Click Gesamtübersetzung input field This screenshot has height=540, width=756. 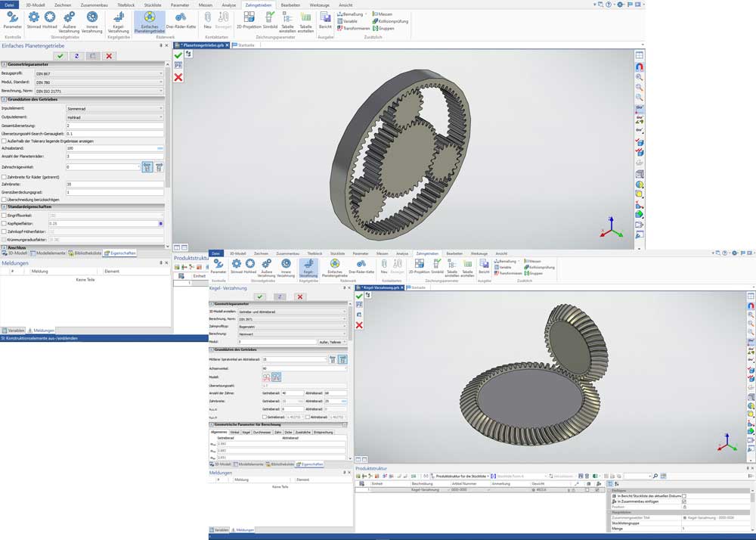[115, 126]
